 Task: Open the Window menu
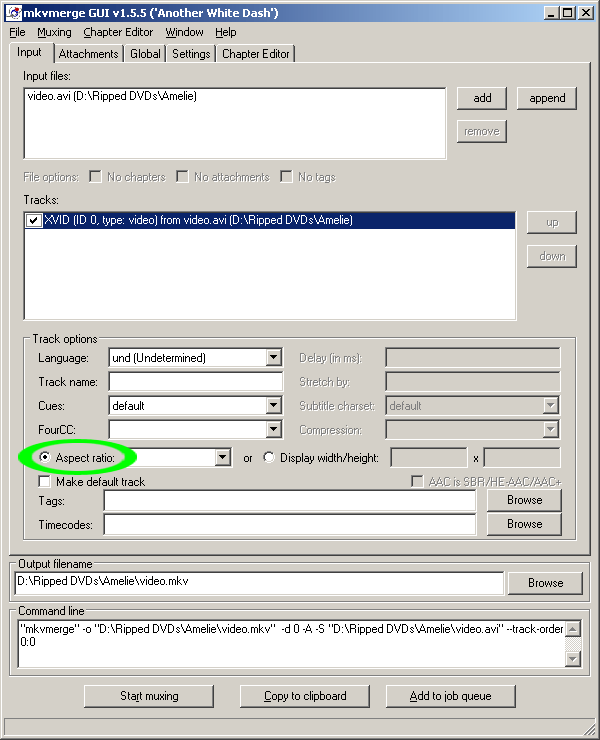click(x=184, y=32)
